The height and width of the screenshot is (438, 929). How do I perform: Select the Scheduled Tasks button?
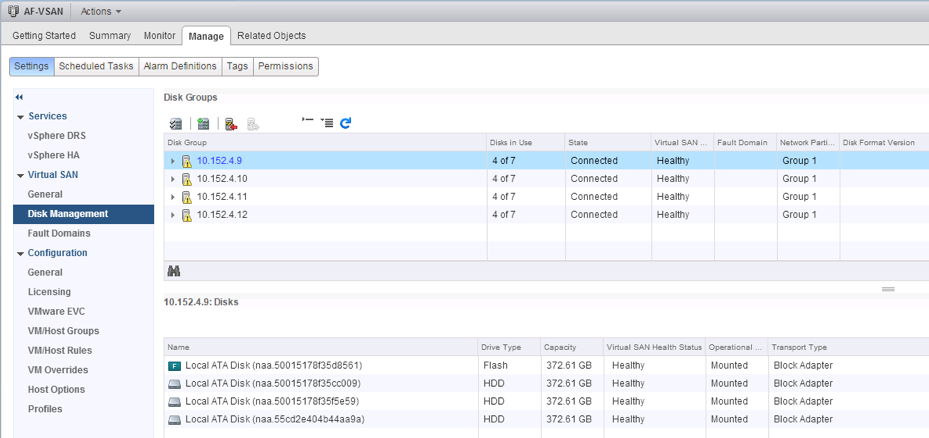[x=96, y=66]
